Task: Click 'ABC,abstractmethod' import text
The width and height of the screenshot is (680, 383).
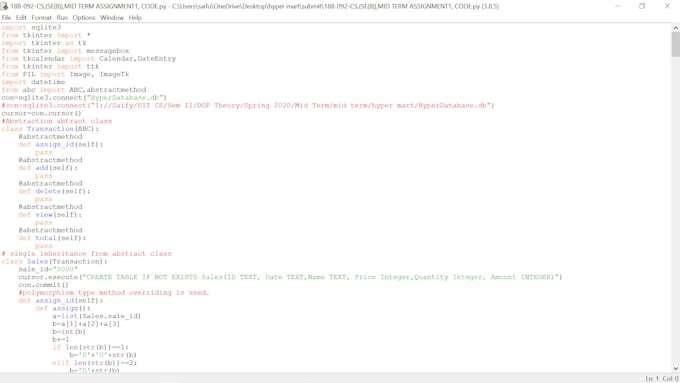Action: coord(108,90)
